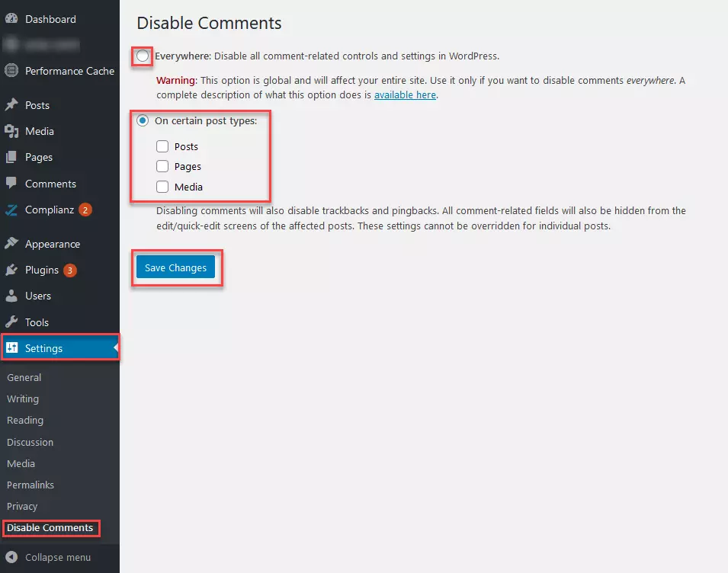
Task: Click the Appearance paintbrush icon
Action: click(11, 243)
